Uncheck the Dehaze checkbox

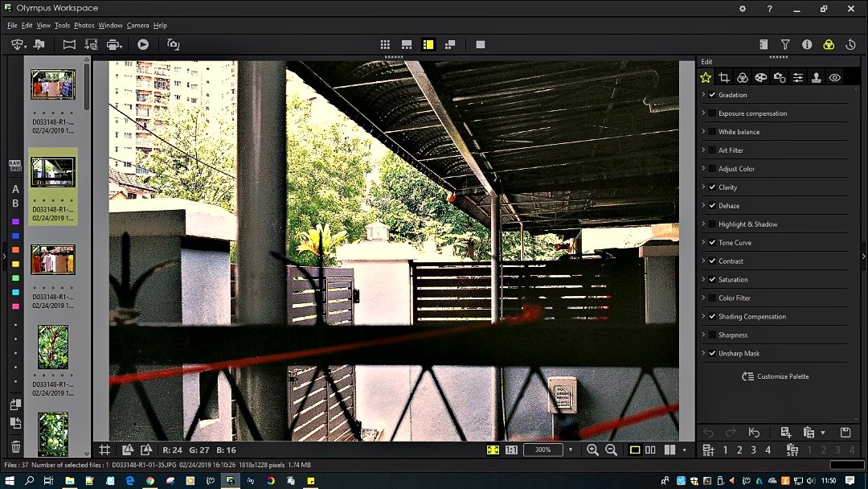pos(712,205)
